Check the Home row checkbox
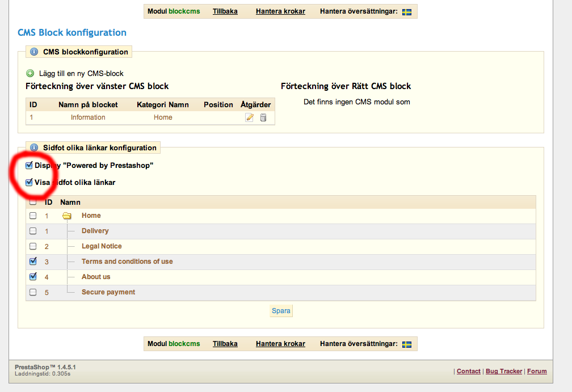572x392 pixels. [x=33, y=216]
